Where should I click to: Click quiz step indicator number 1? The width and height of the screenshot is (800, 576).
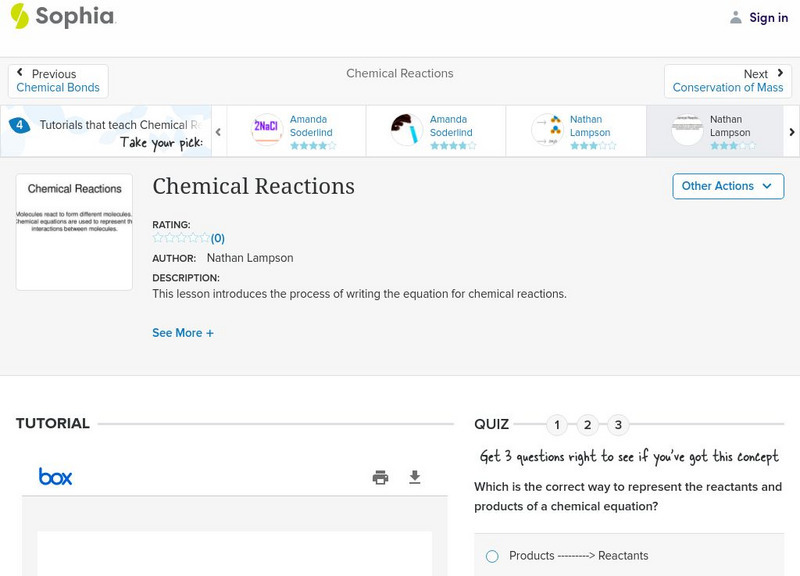coord(556,425)
